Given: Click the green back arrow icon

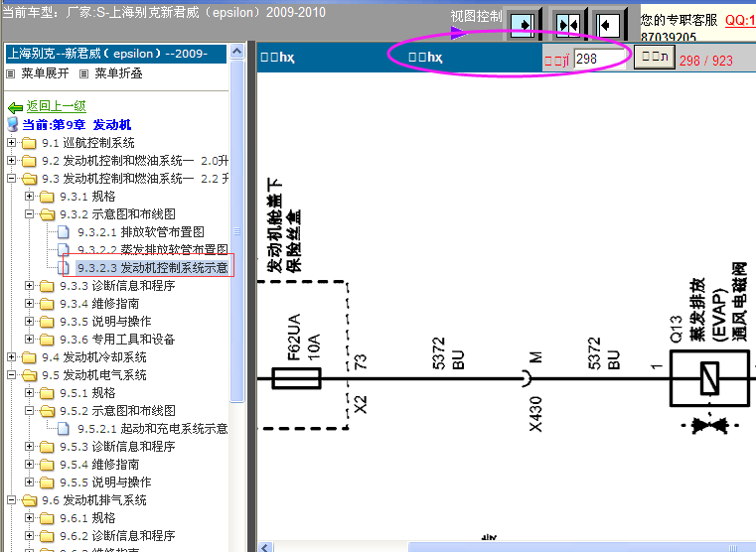Looking at the screenshot, I should tap(16, 107).
